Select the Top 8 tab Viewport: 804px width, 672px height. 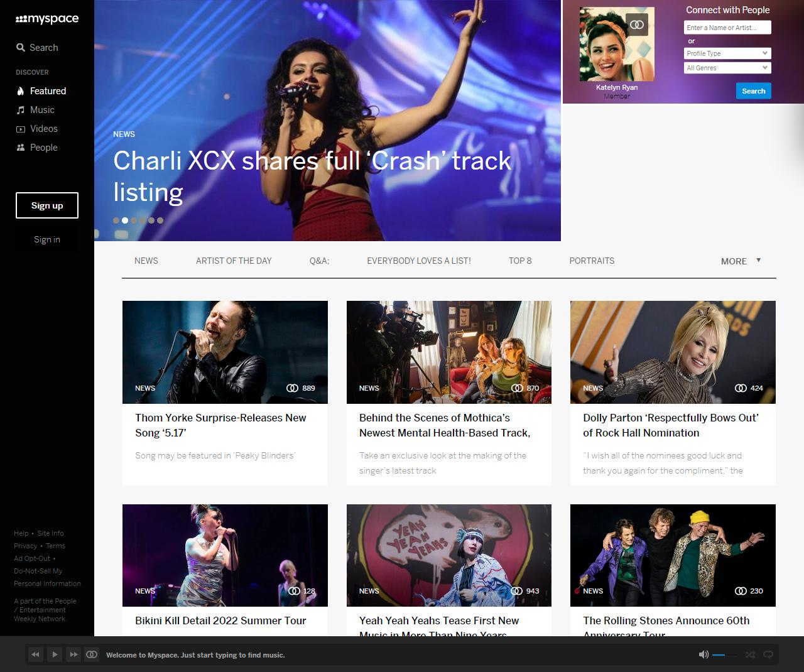point(520,261)
